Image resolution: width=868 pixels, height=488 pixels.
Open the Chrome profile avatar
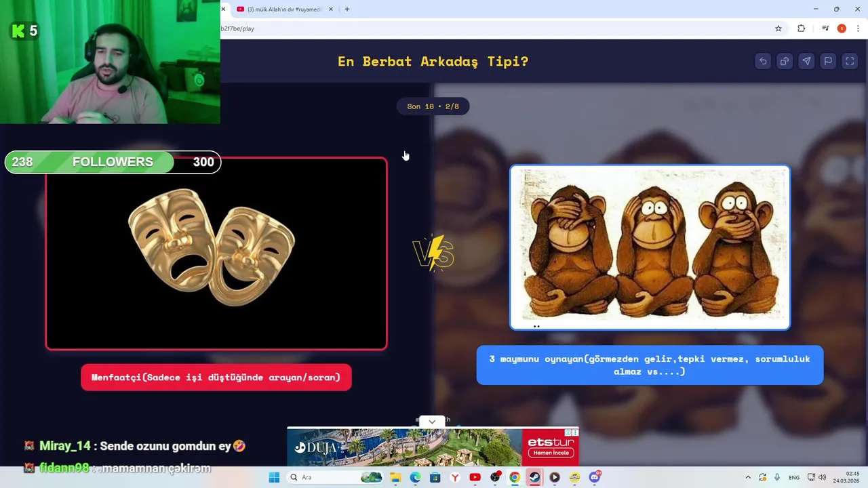click(842, 28)
